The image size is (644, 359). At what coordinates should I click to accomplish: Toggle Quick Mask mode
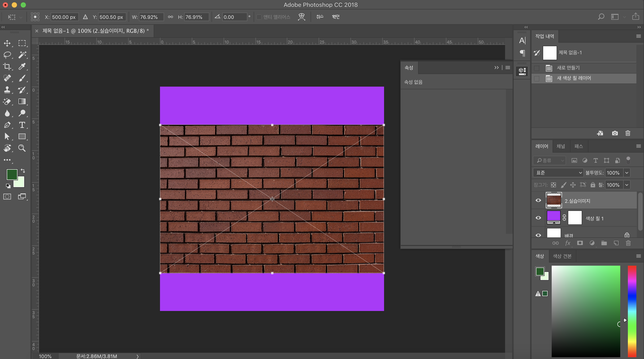[x=7, y=197]
